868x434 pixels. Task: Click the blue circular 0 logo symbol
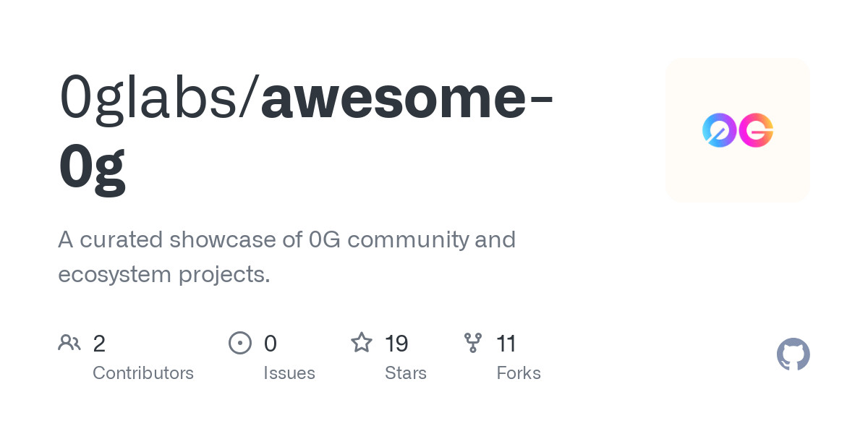(720, 130)
